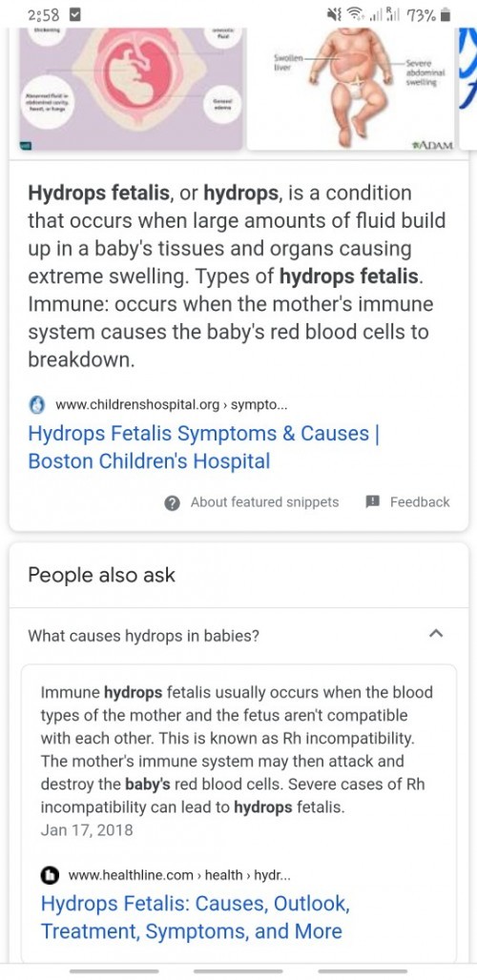Tap the checkbox notification icon beside the clock
The width and height of the screenshot is (477, 980).
click(x=73, y=13)
